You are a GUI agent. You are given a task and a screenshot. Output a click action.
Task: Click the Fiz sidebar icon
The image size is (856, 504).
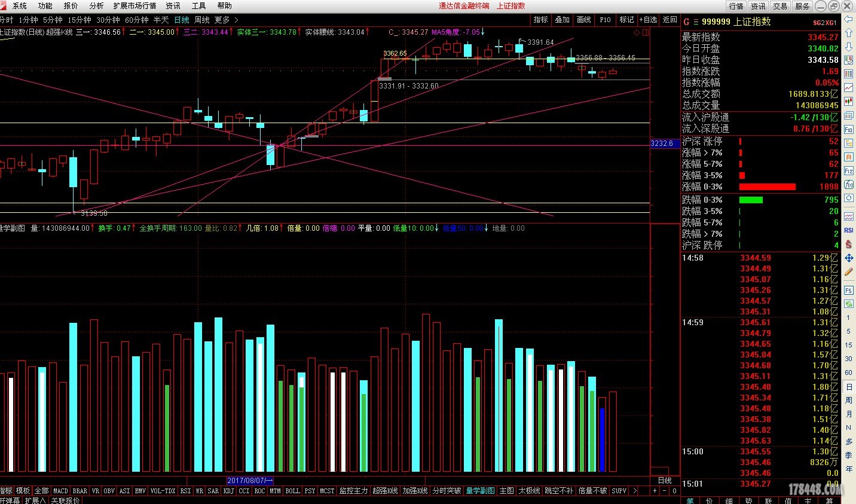849,170
